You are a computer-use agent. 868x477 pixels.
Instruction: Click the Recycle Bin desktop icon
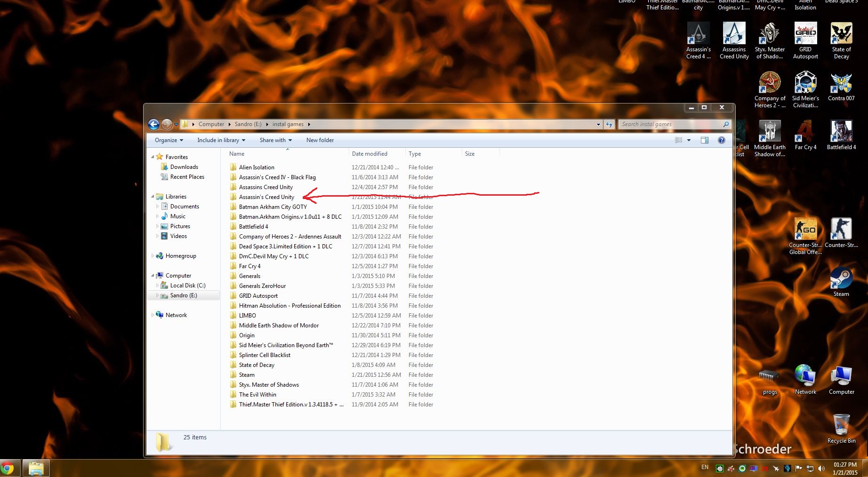[841, 429]
